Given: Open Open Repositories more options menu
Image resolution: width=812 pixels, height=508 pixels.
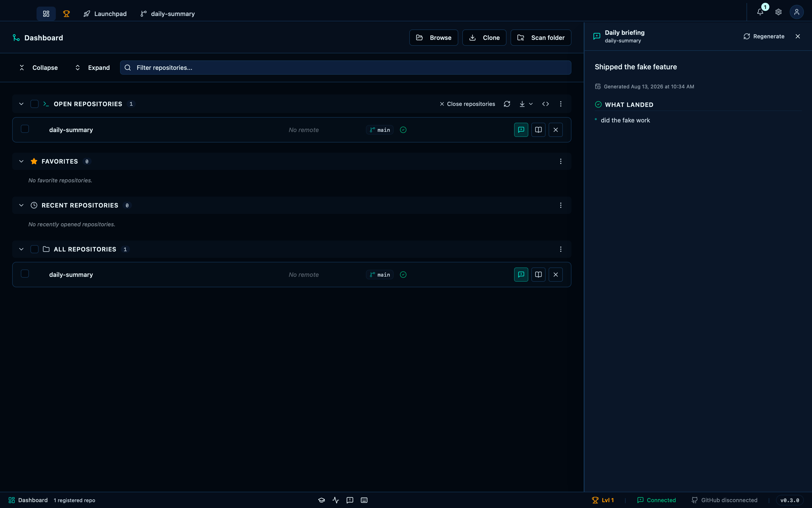Looking at the screenshot, I should click(x=560, y=104).
